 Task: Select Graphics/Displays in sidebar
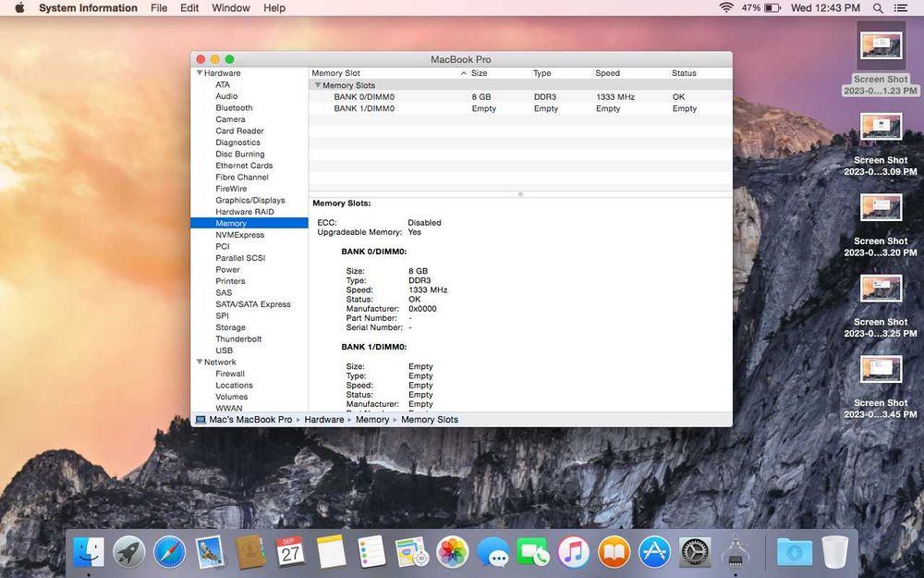(249, 200)
